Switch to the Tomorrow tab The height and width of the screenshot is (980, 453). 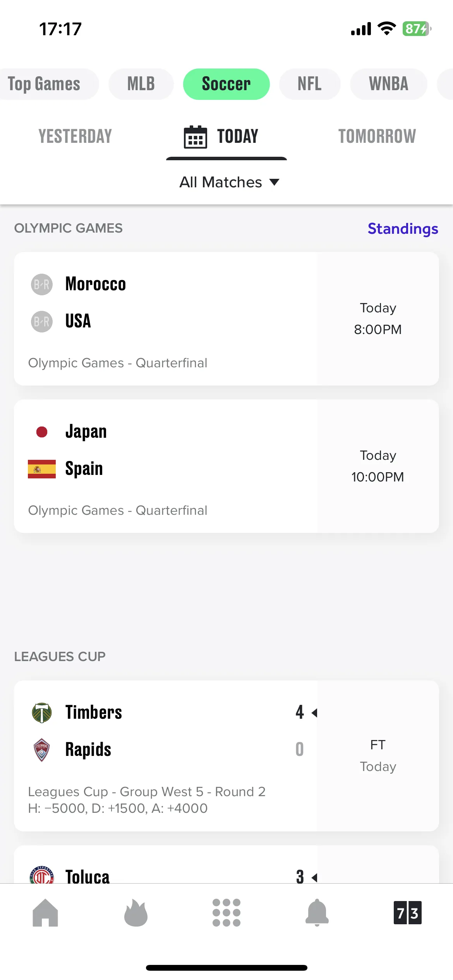click(x=377, y=136)
